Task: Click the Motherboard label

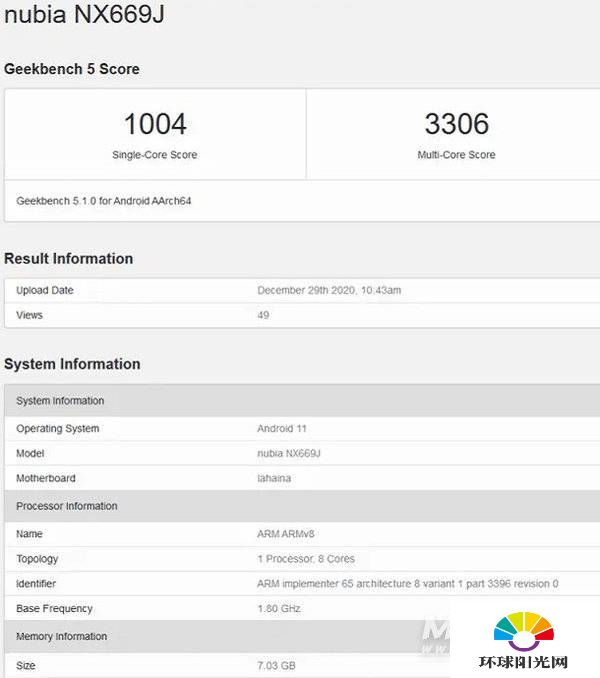Action: 46,478
